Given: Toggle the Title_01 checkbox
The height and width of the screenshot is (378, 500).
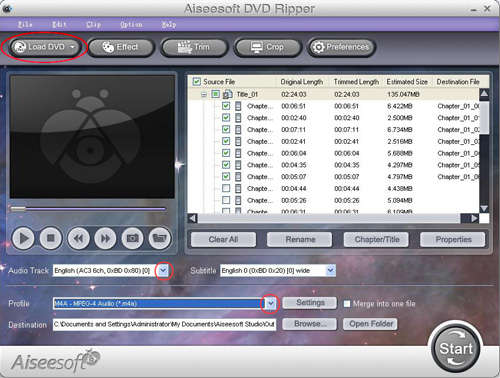Looking at the screenshot, I should 216,94.
